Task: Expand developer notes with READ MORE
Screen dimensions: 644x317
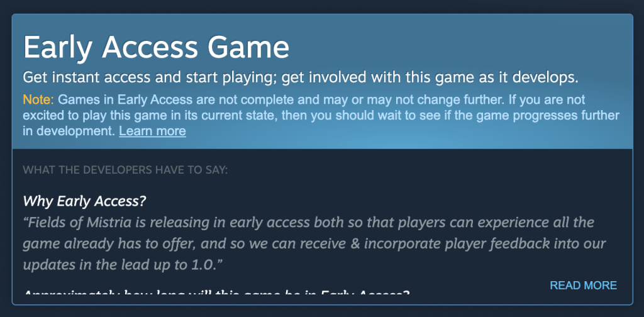Action: coord(583,286)
